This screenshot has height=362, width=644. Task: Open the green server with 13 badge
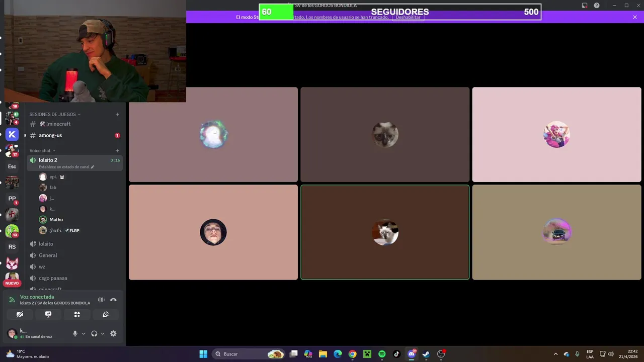click(x=12, y=231)
